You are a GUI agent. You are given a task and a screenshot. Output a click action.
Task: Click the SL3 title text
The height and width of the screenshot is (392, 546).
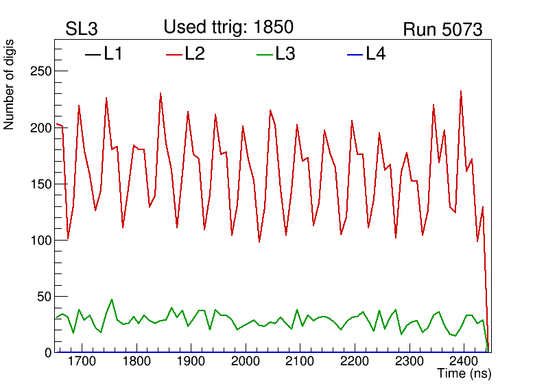pos(82,29)
